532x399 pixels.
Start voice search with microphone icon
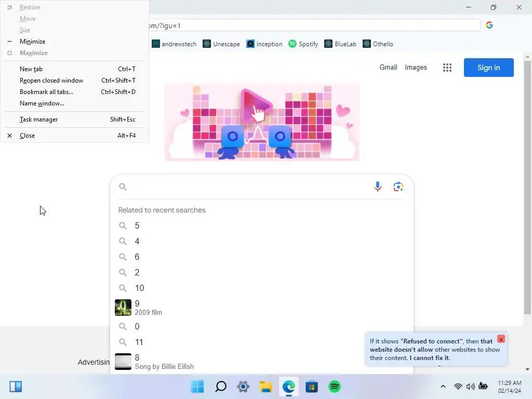(378, 187)
